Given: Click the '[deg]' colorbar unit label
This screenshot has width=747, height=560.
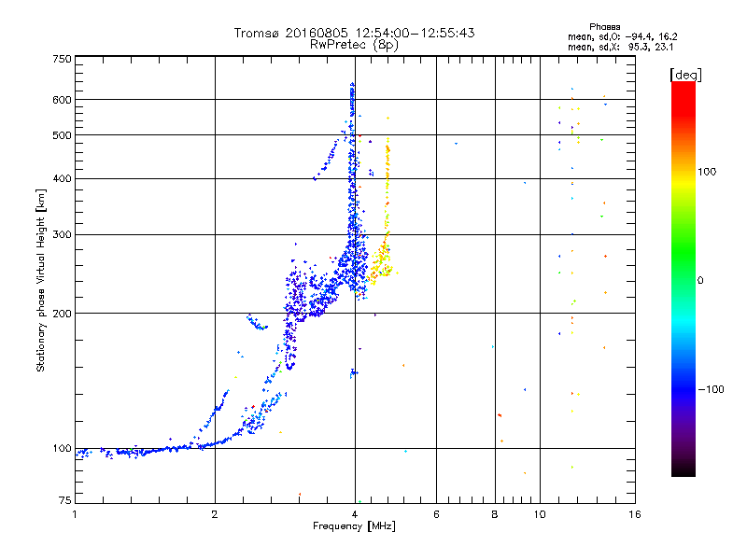Looking at the screenshot, I should click(685, 75).
